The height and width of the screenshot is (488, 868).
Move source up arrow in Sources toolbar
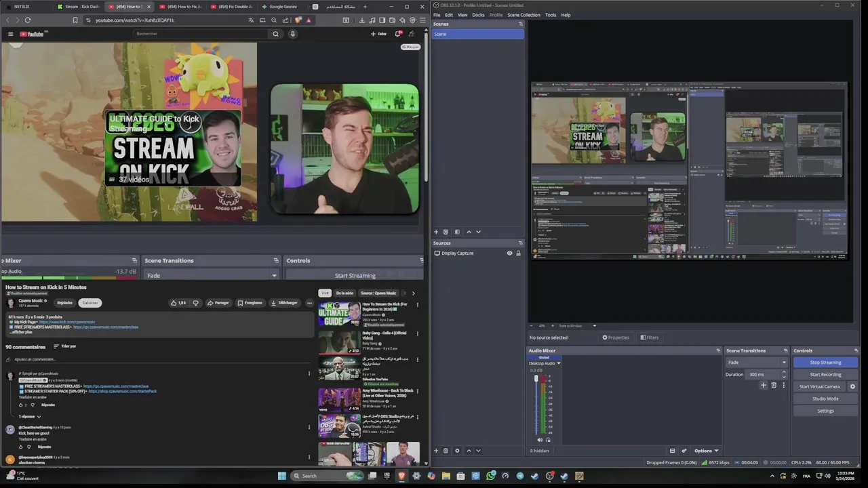tap(469, 451)
